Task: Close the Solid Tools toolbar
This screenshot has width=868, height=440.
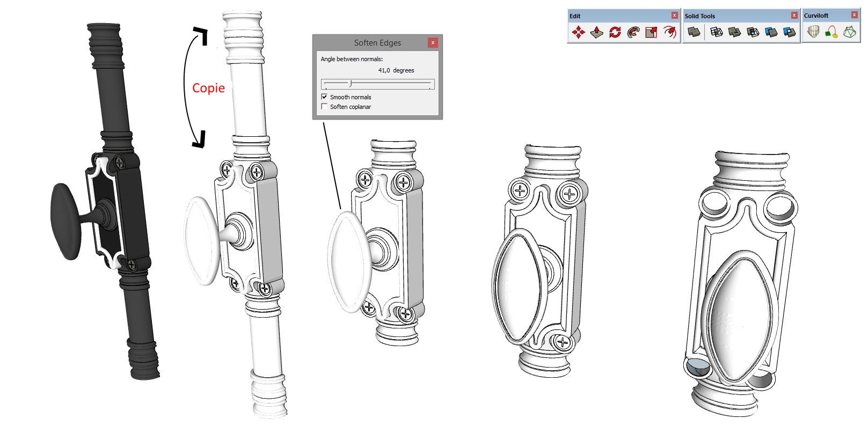Action: click(794, 16)
